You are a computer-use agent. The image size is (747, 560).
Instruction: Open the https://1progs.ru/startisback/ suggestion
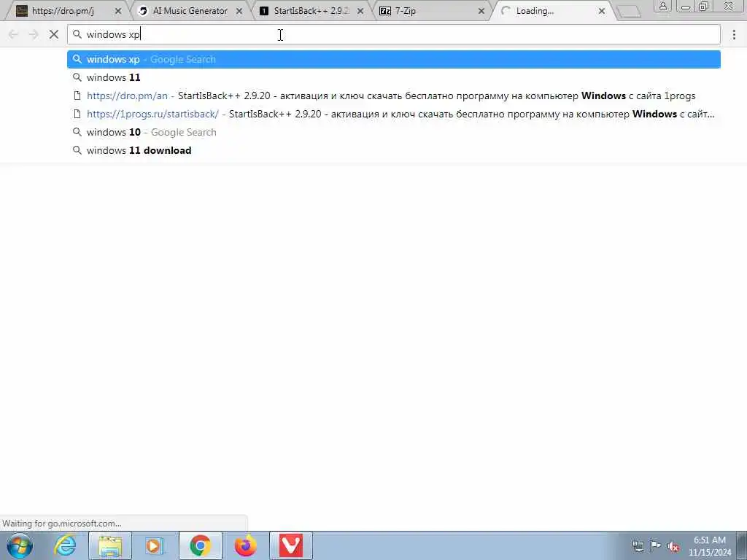click(x=393, y=114)
